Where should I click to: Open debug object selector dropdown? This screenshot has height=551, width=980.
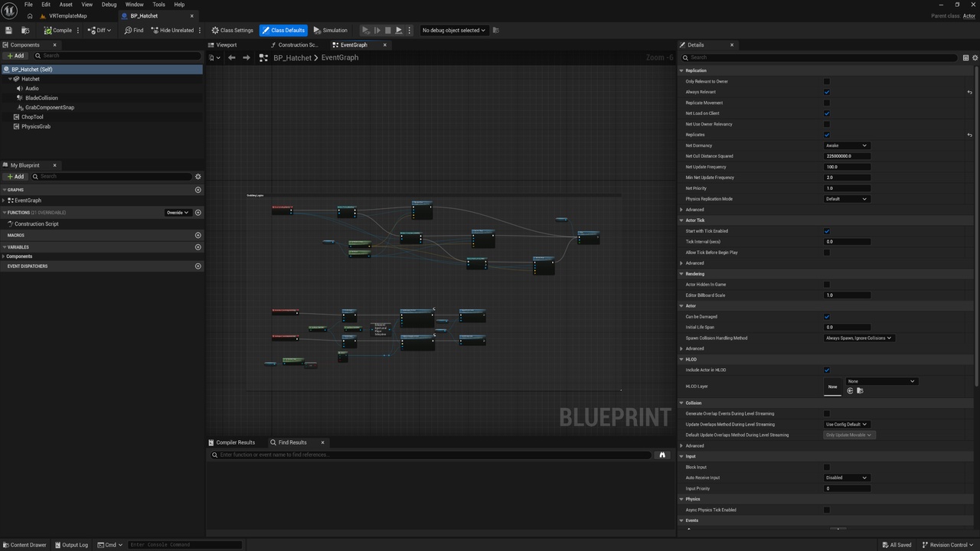coord(454,31)
